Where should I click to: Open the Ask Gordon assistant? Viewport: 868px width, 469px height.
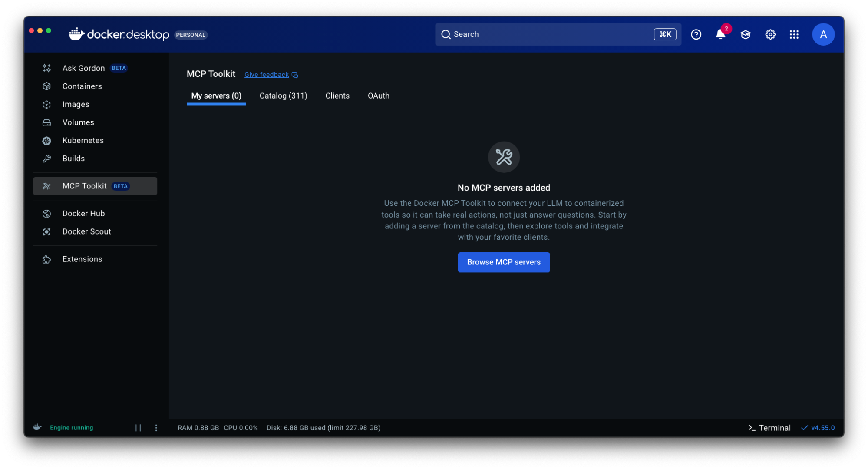(x=83, y=68)
